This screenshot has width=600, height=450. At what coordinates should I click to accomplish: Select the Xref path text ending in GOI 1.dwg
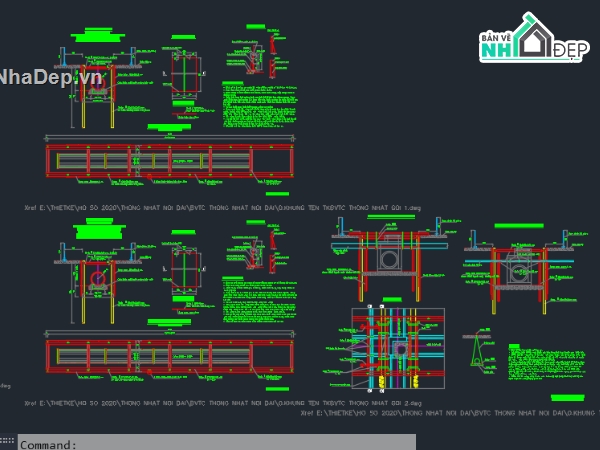pyautogui.click(x=222, y=208)
